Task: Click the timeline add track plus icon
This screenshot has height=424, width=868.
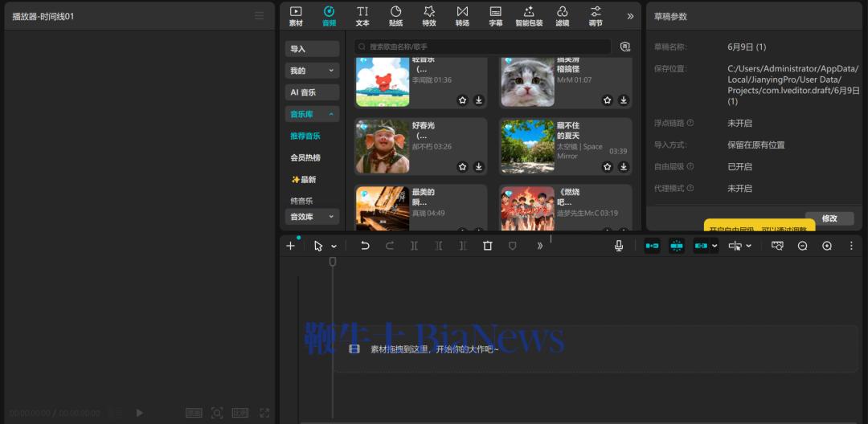Action: click(290, 246)
